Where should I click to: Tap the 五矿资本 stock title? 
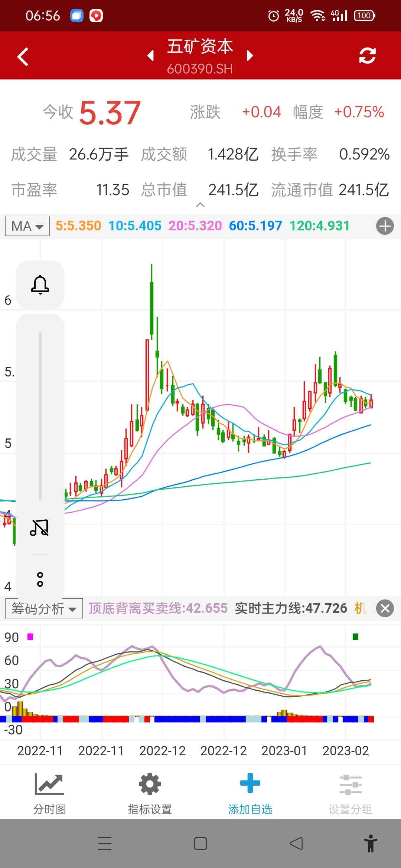click(x=200, y=46)
